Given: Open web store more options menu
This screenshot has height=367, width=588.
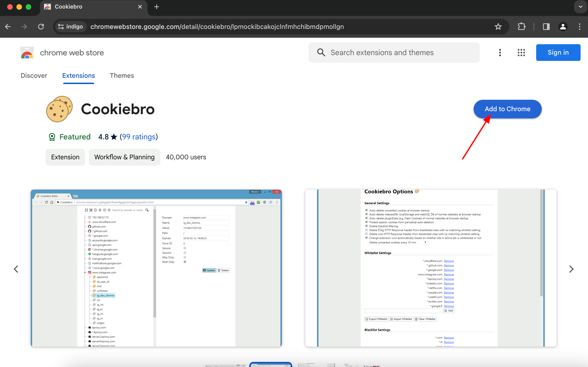Looking at the screenshot, I should (x=500, y=52).
